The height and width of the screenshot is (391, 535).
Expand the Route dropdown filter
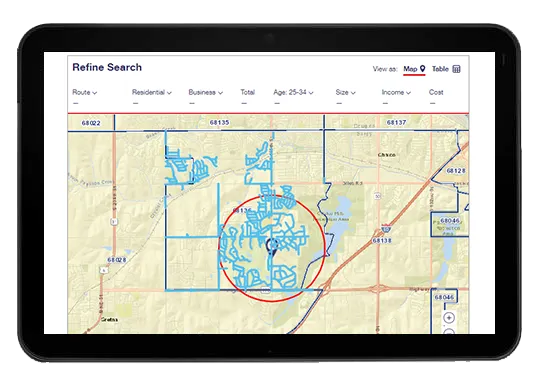coord(84,92)
